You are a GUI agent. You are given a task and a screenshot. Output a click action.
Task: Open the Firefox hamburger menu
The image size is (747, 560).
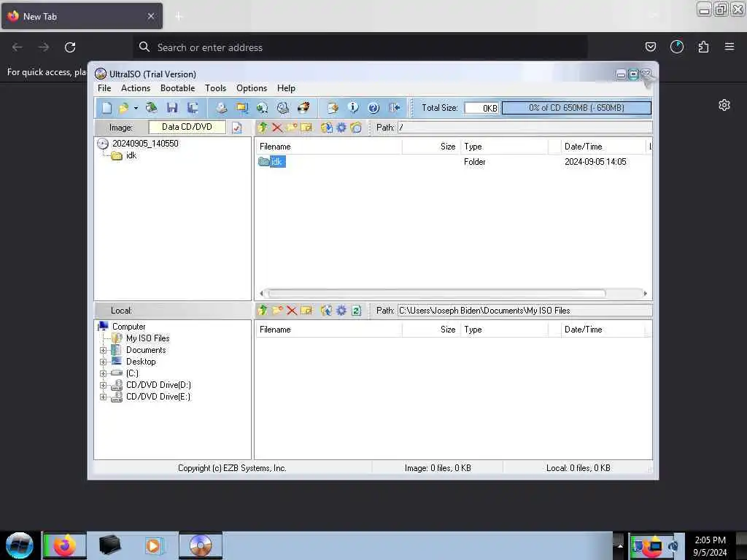click(729, 47)
